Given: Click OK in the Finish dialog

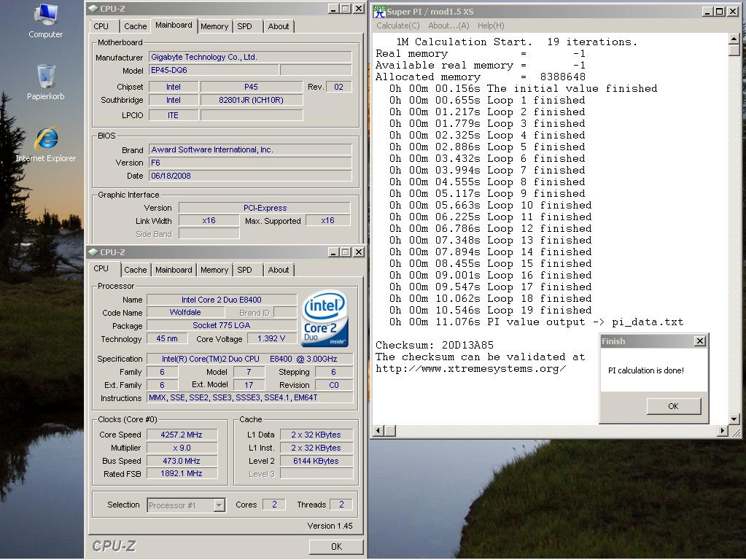Looking at the screenshot, I should pos(673,406).
